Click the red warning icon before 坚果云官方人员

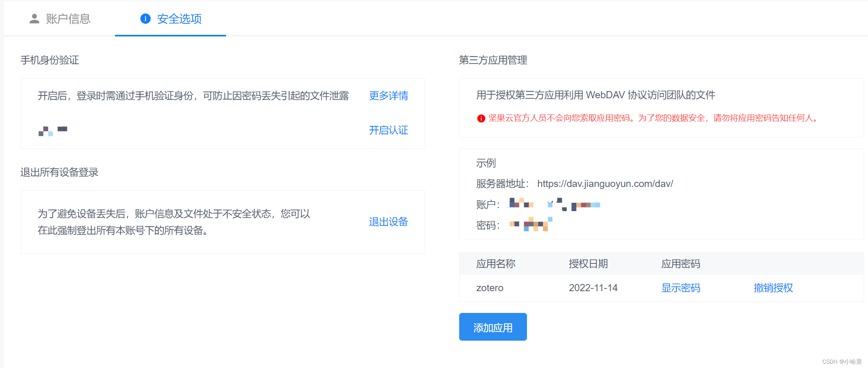(x=481, y=118)
